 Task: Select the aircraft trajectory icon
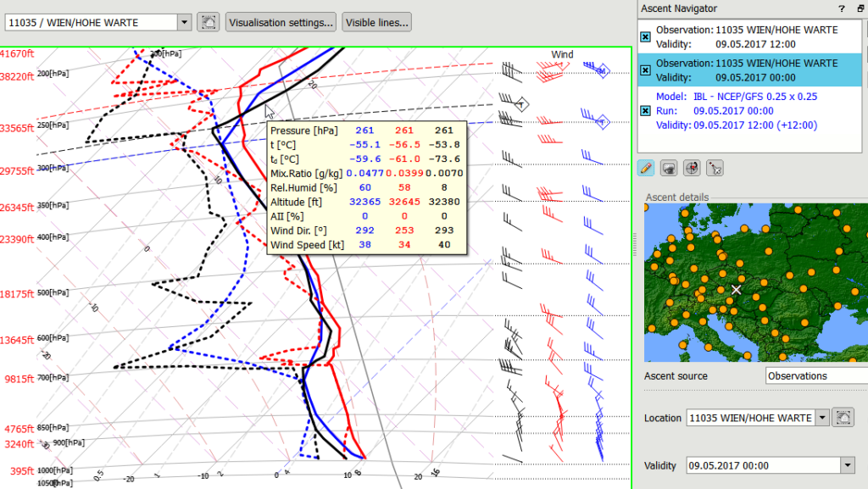715,168
